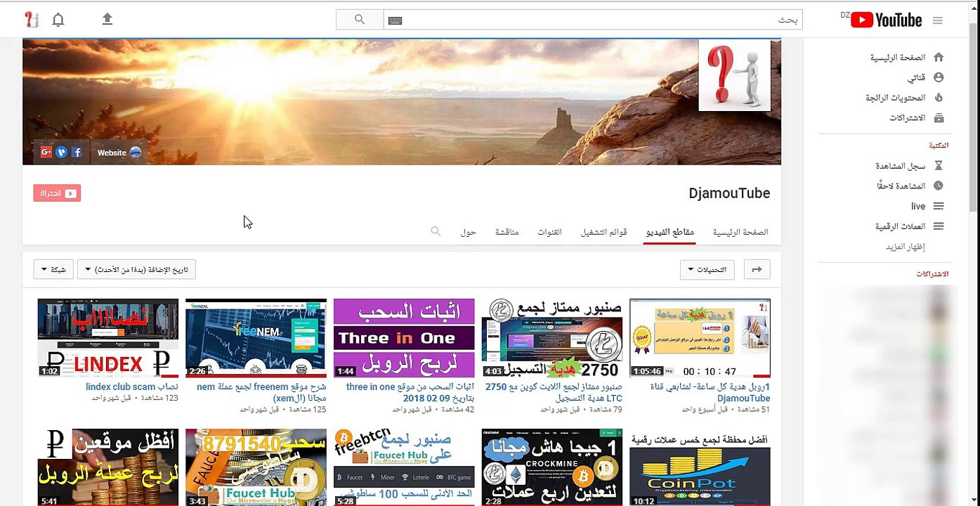
Task: Click the magnifier search button
Action: tap(360, 20)
